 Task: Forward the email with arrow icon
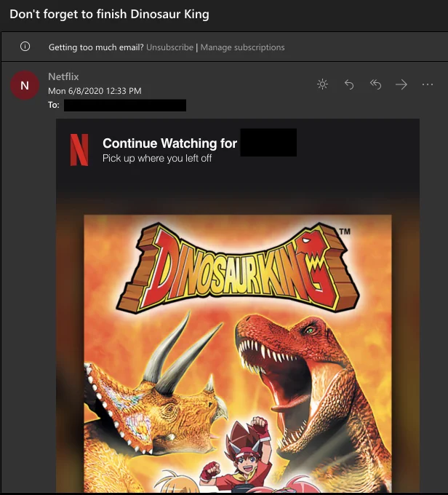401,84
